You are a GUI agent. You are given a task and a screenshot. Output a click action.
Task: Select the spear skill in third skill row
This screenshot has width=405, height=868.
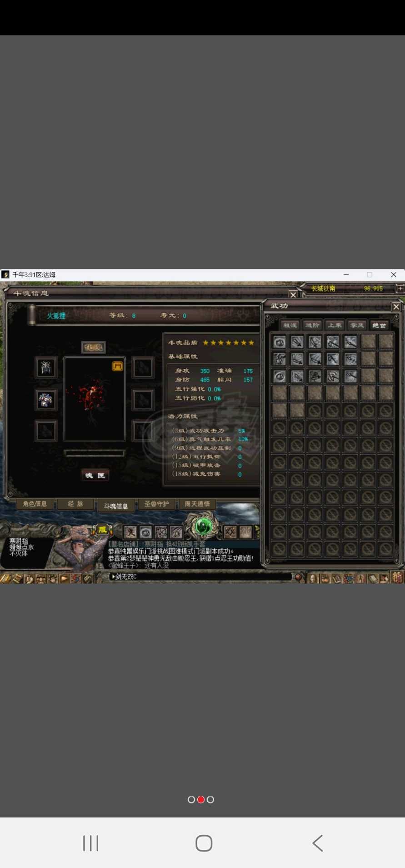tap(350, 376)
